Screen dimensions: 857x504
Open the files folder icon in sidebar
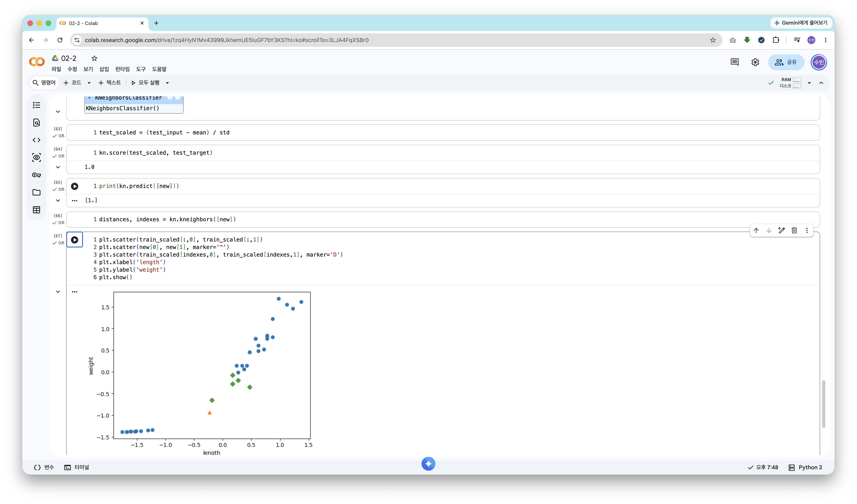[x=36, y=192]
